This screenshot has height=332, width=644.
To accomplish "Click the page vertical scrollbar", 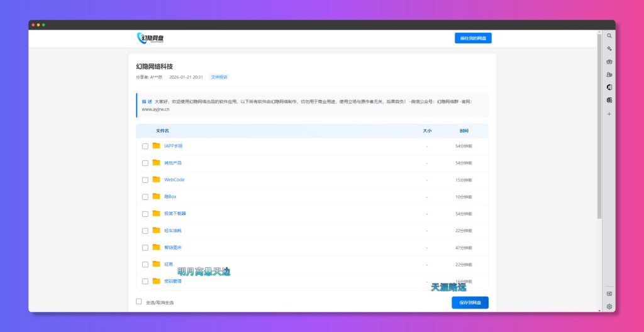I will click(599, 126).
